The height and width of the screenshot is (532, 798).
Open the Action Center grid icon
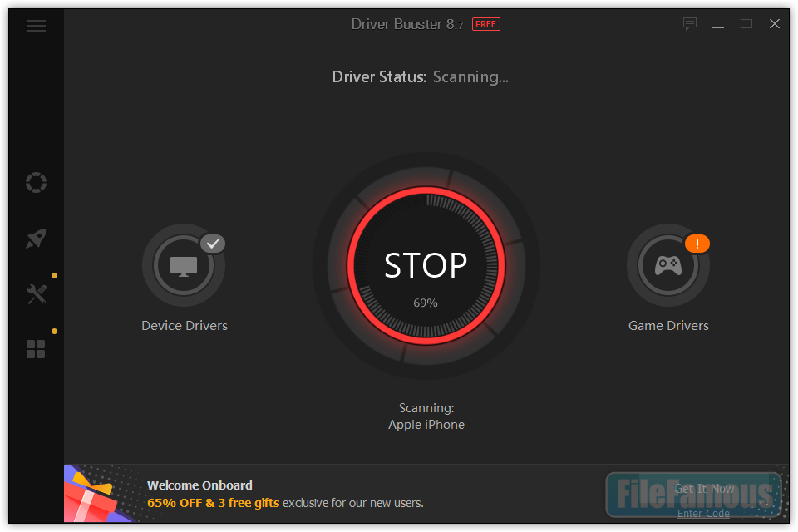(x=36, y=349)
